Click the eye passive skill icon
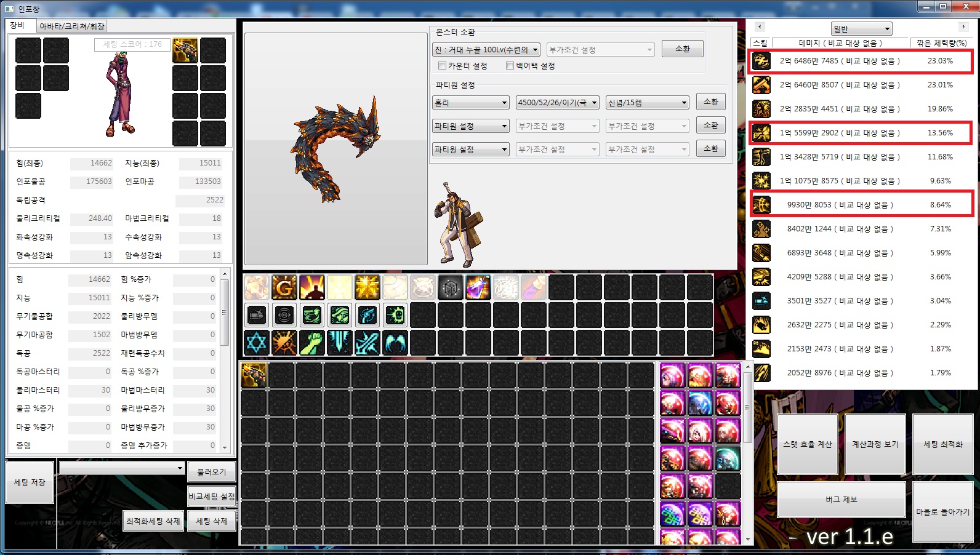 click(284, 315)
